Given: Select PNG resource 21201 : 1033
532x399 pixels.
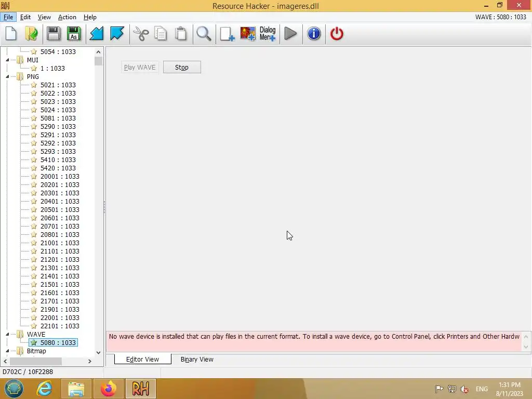Looking at the screenshot, I should pos(60,260).
